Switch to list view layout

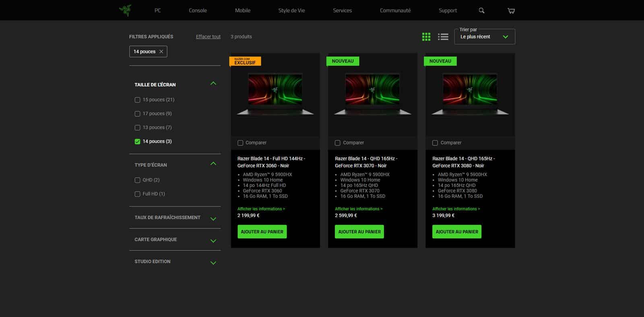coord(443,37)
